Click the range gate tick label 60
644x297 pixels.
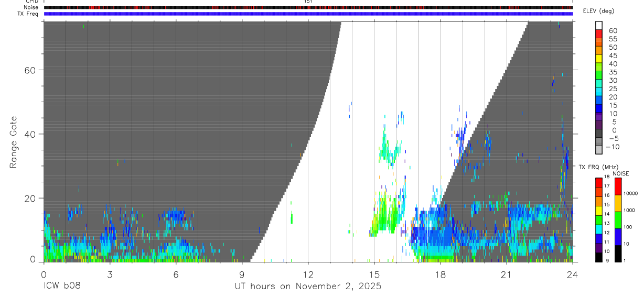pos(31,70)
